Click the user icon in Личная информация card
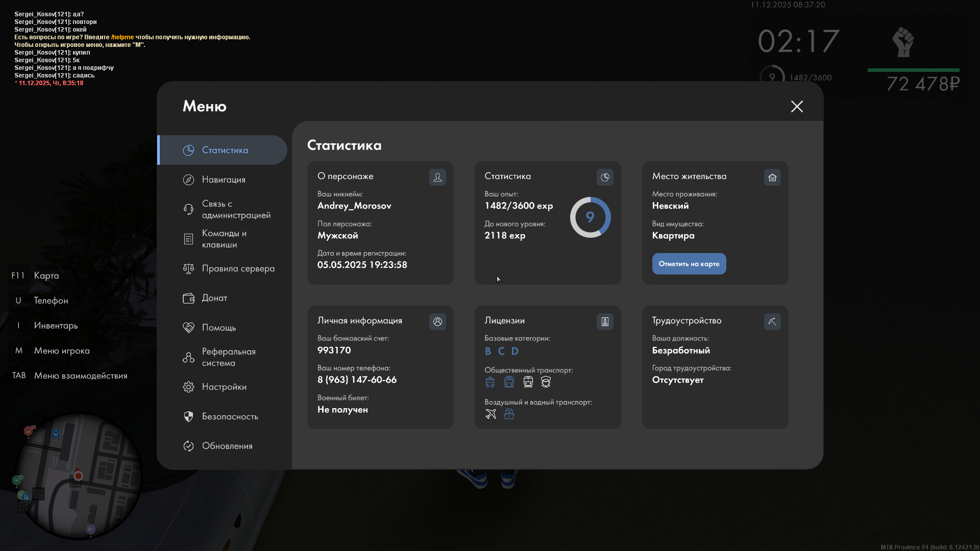This screenshot has height=551, width=980. [x=437, y=321]
